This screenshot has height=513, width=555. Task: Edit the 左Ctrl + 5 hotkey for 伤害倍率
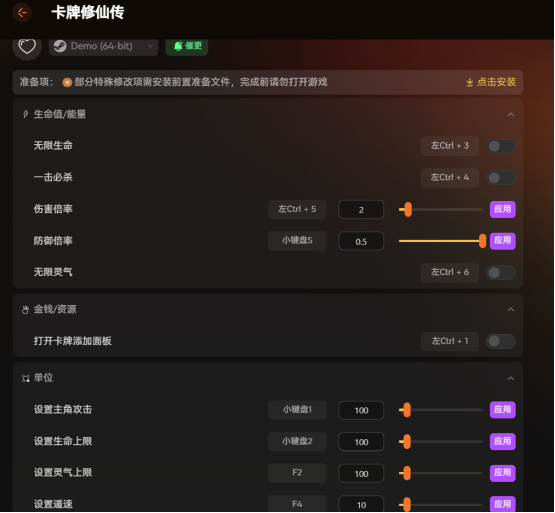coord(297,209)
